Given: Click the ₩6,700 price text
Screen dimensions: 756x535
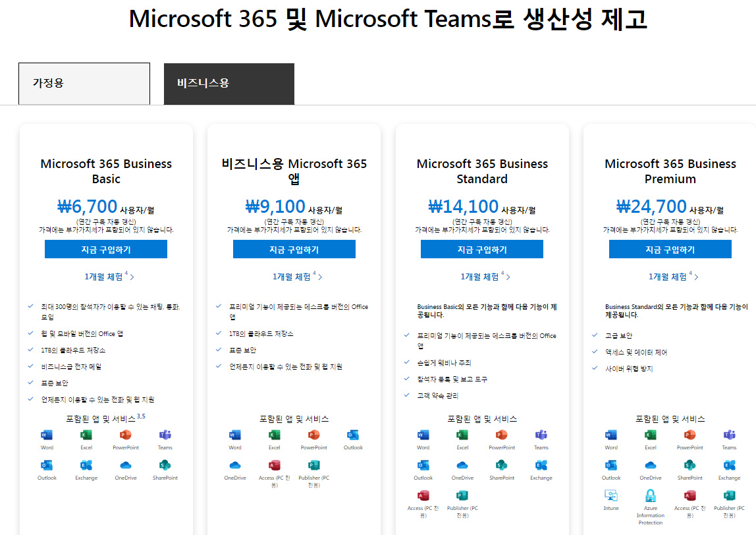Looking at the screenshot, I should [x=88, y=207].
